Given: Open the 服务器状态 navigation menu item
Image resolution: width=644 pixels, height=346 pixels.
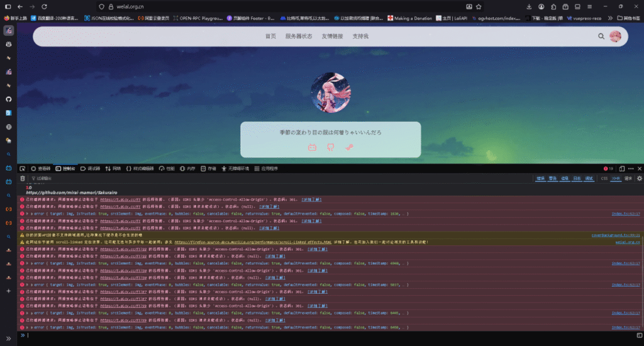Looking at the screenshot, I should 299,36.
